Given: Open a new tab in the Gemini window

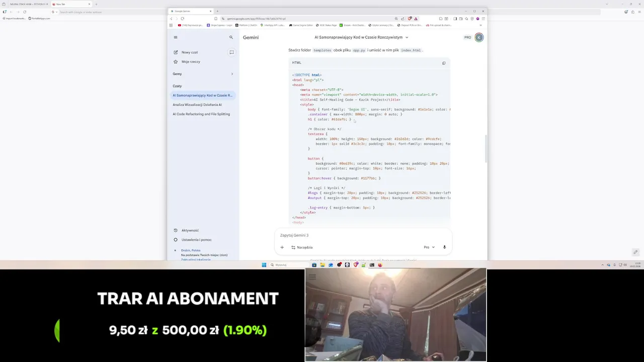Looking at the screenshot, I should pos(217,11).
